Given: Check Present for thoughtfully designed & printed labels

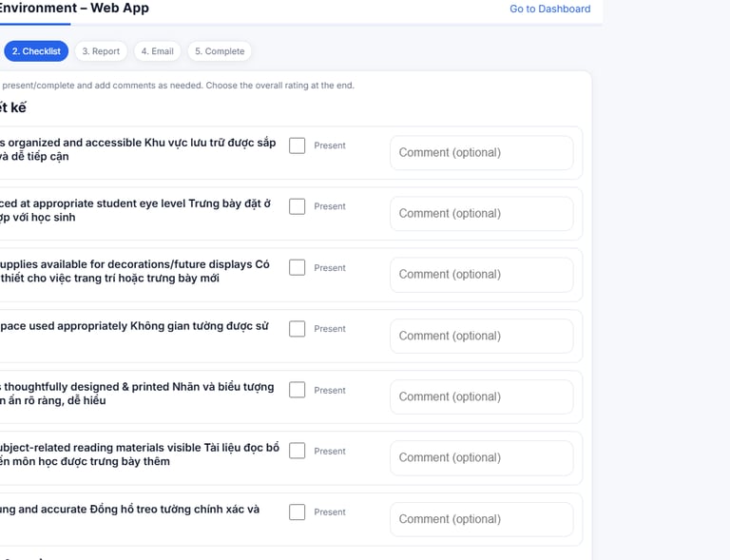Looking at the screenshot, I should coord(298,390).
